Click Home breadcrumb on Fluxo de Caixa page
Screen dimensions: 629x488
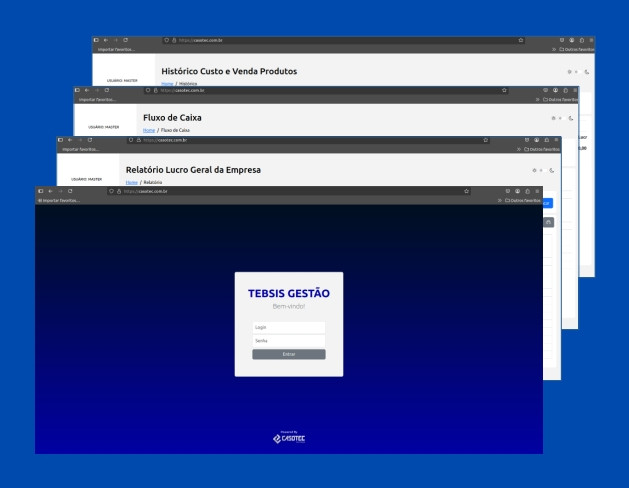tap(149, 130)
